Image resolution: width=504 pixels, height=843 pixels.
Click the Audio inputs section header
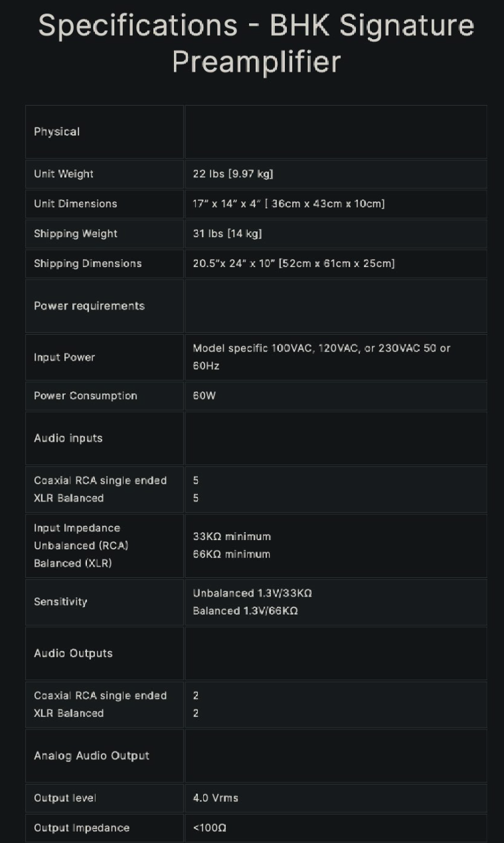pyautogui.click(x=68, y=438)
